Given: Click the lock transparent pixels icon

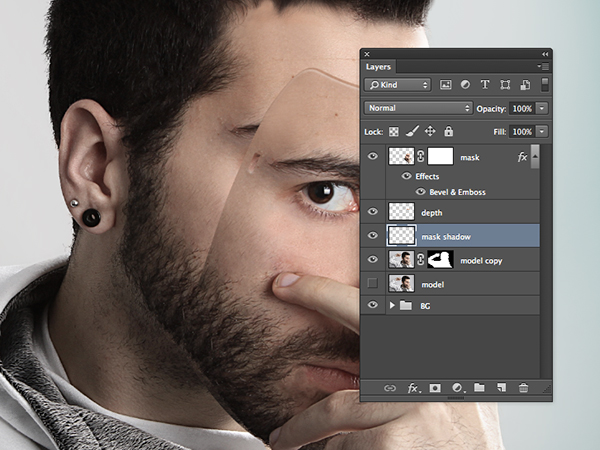Looking at the screenshot, I should coord(393,131).
